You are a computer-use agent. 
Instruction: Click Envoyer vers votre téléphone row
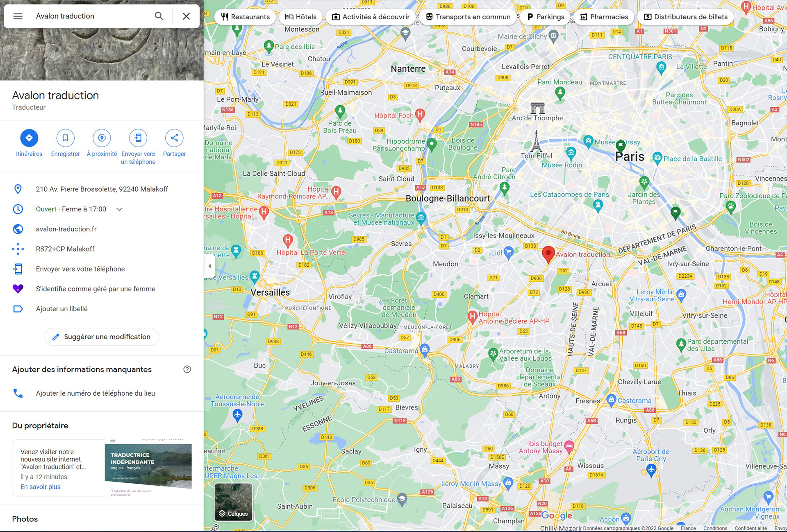coord(102,269)
